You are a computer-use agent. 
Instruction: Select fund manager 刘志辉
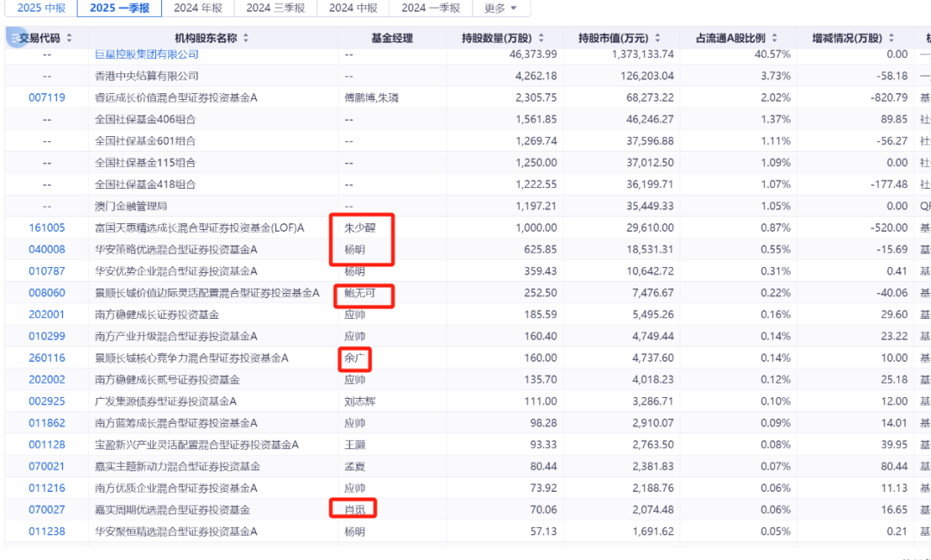click(359, 401)
